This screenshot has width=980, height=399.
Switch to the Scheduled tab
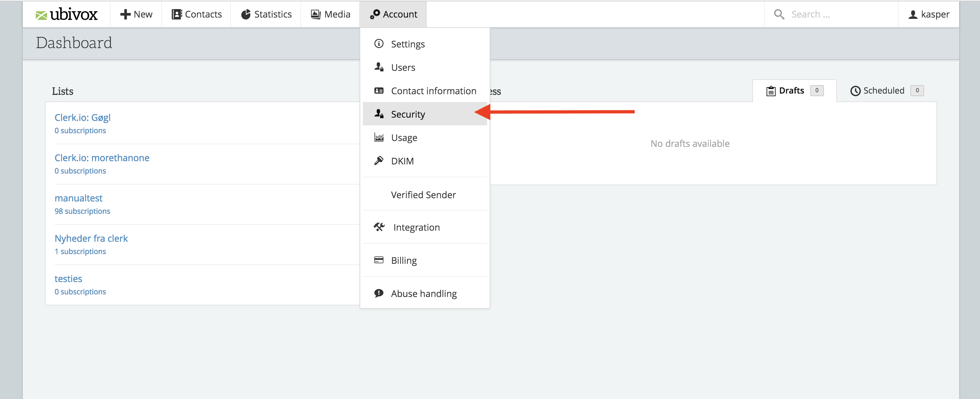pos(883,90)
